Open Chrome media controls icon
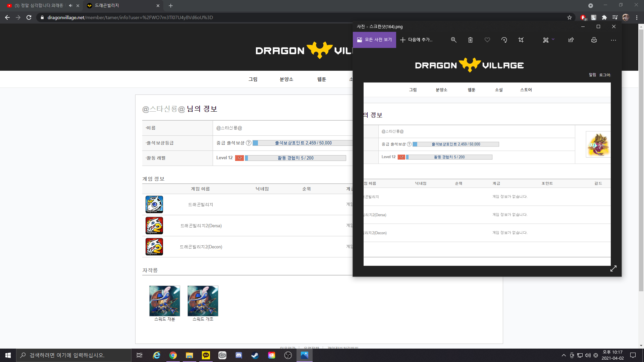 615,17
